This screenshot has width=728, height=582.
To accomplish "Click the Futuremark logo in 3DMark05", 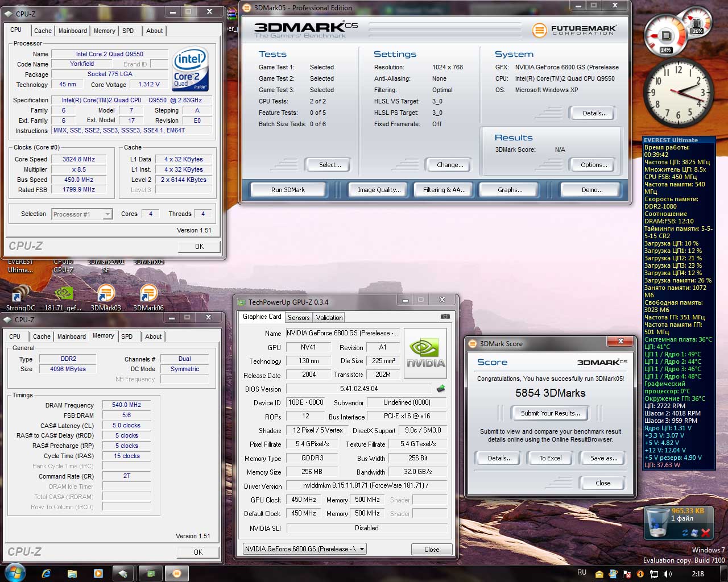I will 574,30.
